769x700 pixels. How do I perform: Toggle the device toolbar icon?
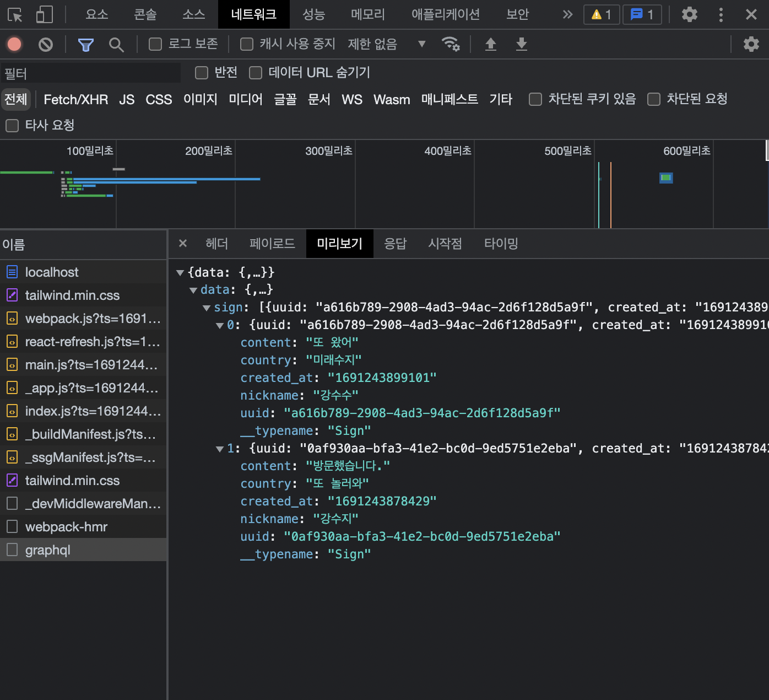(44, 15)
